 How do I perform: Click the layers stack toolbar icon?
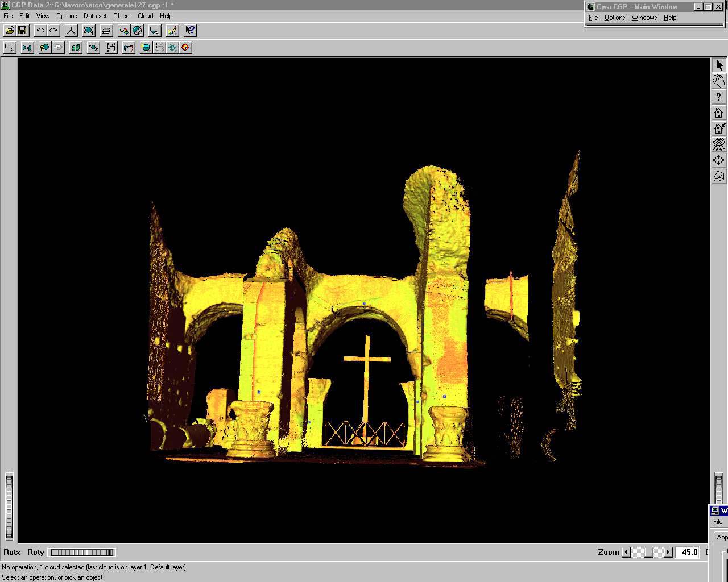[106, 31]
